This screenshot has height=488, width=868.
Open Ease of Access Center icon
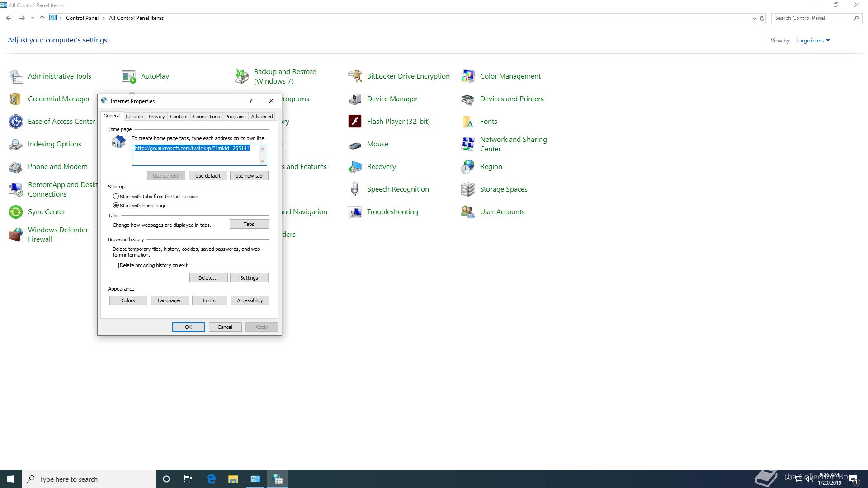[16, 122]
